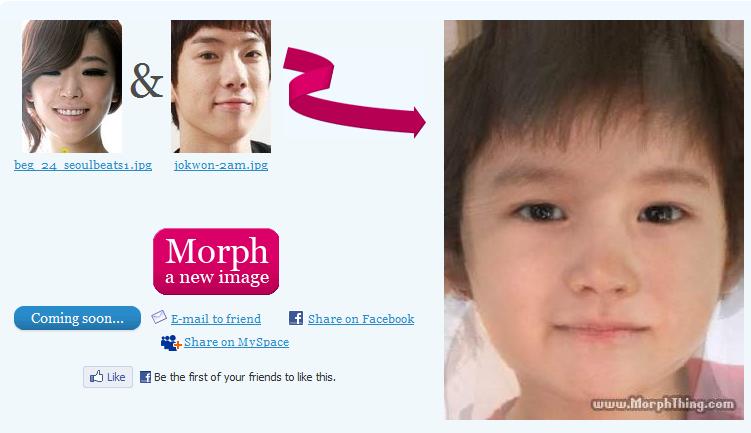This screenshot has height=433, width=751.
Task: Click the Facebook Like button
Action: tap(108, 377)
